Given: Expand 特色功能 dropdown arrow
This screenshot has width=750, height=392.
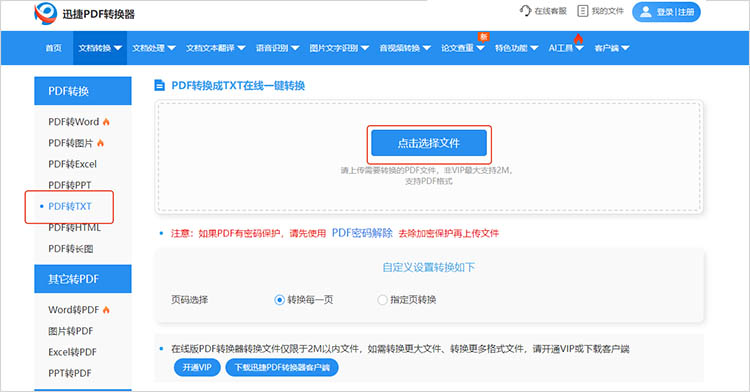Looking at the screenshot, I should pyautogui.click(x=534, y=48).
